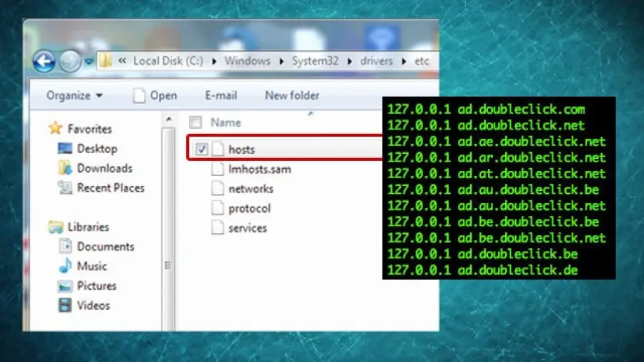Select the protocol file
Viewport: 644px width, 362px height.
point(249,208)
